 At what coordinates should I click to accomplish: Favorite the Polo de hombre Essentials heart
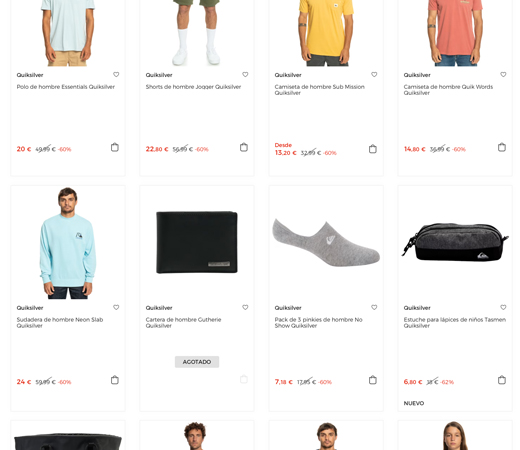tap(116, 75)
